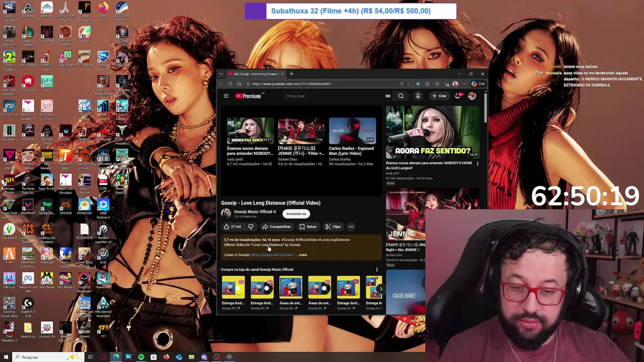Expand the video description with ...mais
The width and height of the screenshot is (644, 362).
click(x=302, y=255)
